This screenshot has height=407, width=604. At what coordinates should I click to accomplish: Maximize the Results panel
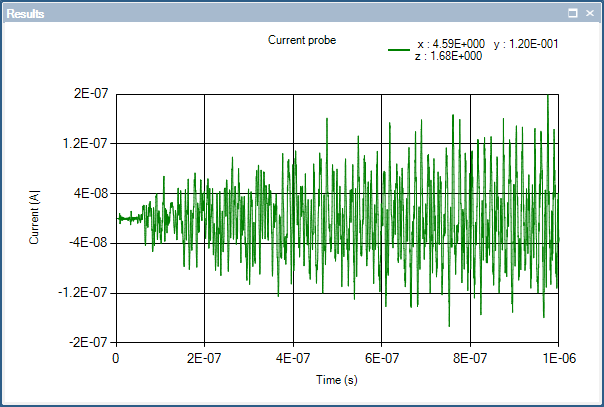(x=572, y=13)
